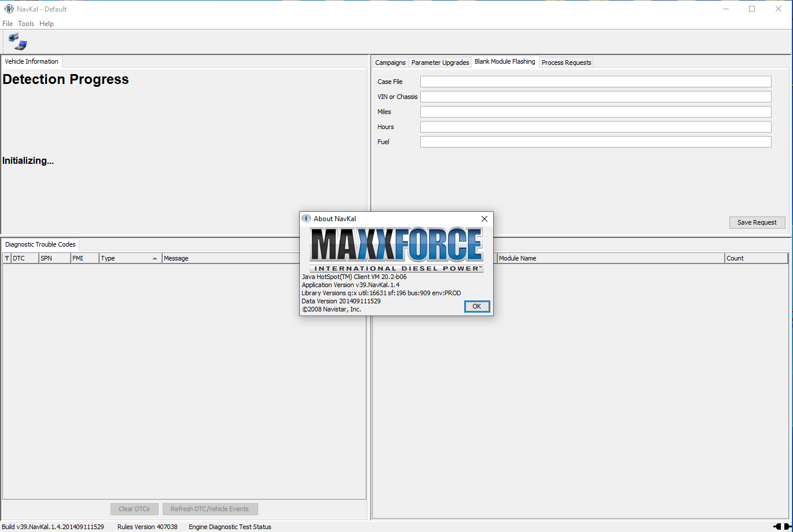Select the Process Requests tab
The width and height of the screenshot is (793, 532).
click(566, 63)
